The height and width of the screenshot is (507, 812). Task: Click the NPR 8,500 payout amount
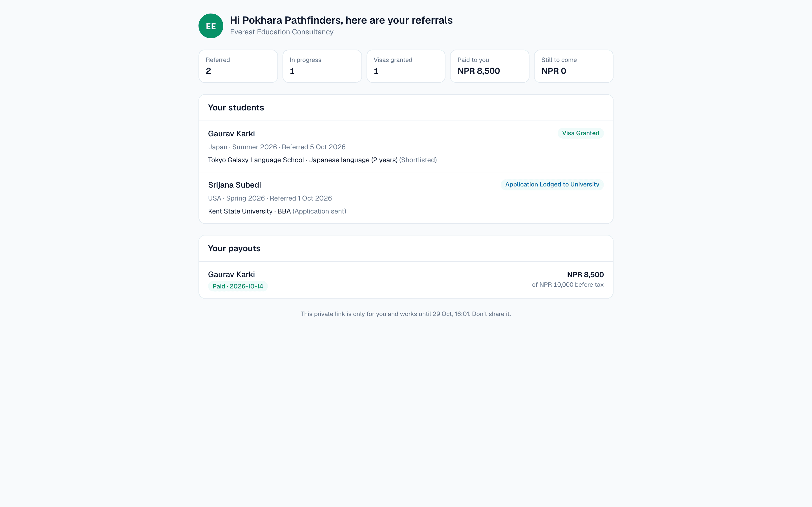click(x=585, y=275)
